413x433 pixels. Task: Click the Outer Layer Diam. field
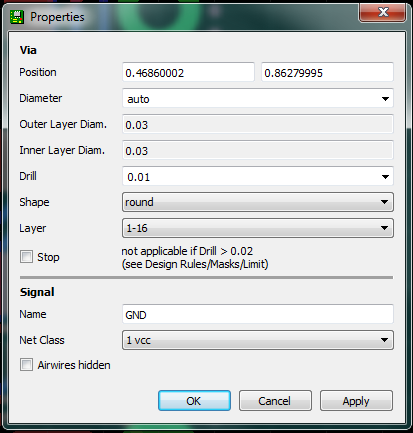tap(258, 124)
